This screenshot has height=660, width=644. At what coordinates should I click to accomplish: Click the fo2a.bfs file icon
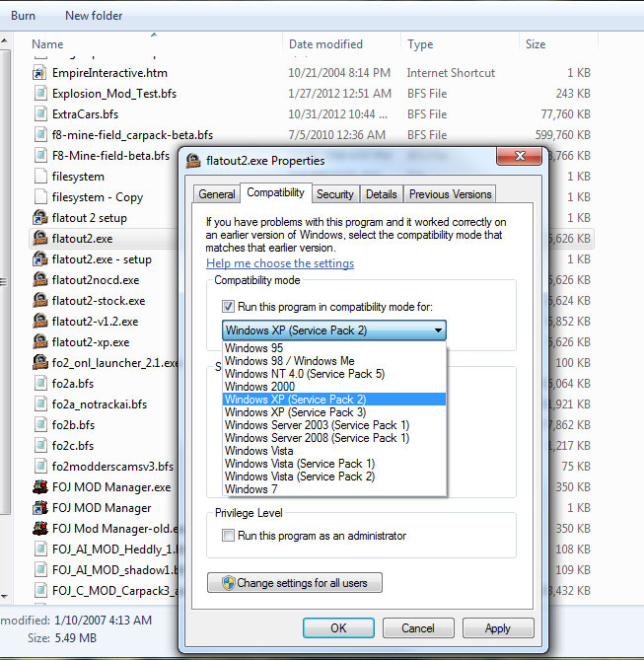tap(40, 383)
